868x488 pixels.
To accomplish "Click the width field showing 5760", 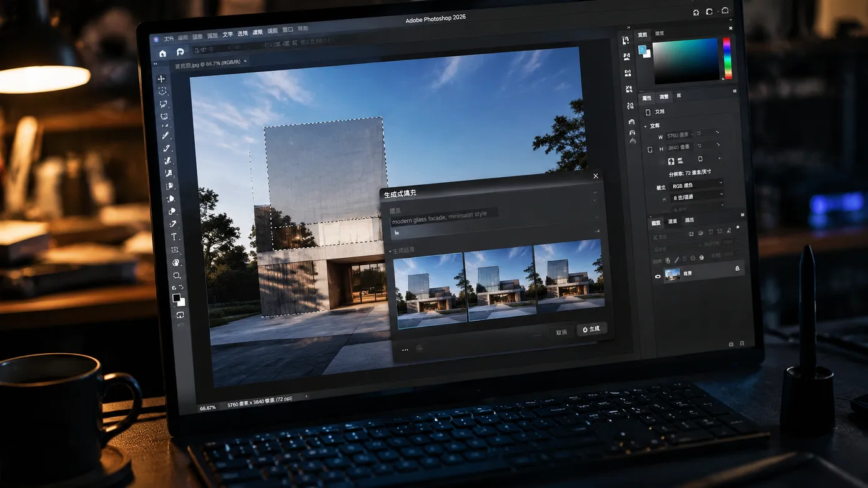I will (x=679, y=135).
